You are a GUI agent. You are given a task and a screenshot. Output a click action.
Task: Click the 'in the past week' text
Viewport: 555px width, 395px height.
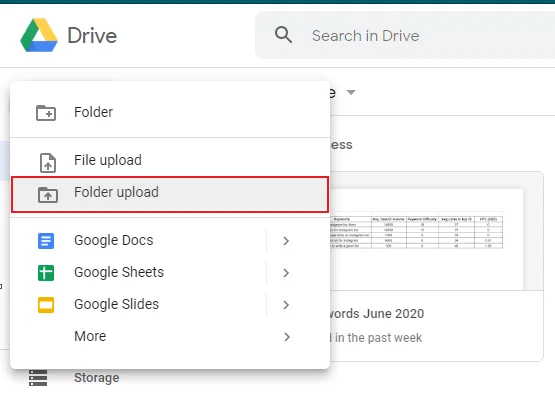[378, 338]
